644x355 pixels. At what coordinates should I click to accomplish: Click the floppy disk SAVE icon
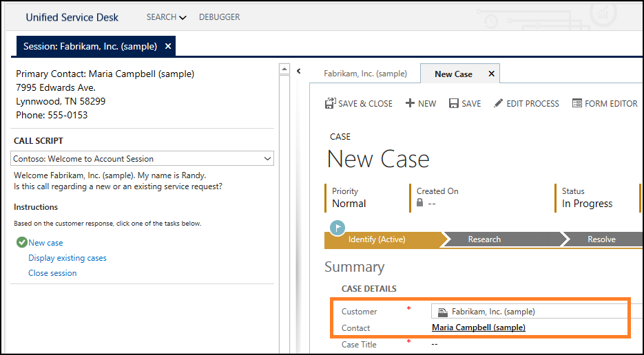(453, 103)
